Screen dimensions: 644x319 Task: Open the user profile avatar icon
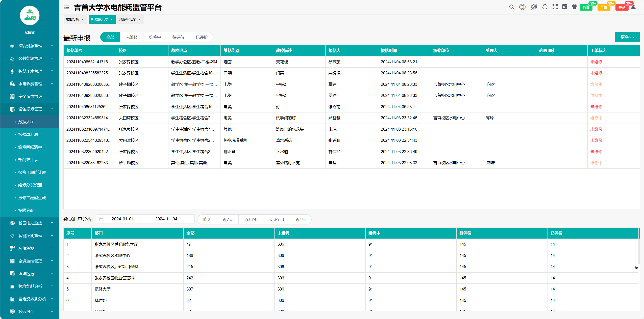(633, 7)
